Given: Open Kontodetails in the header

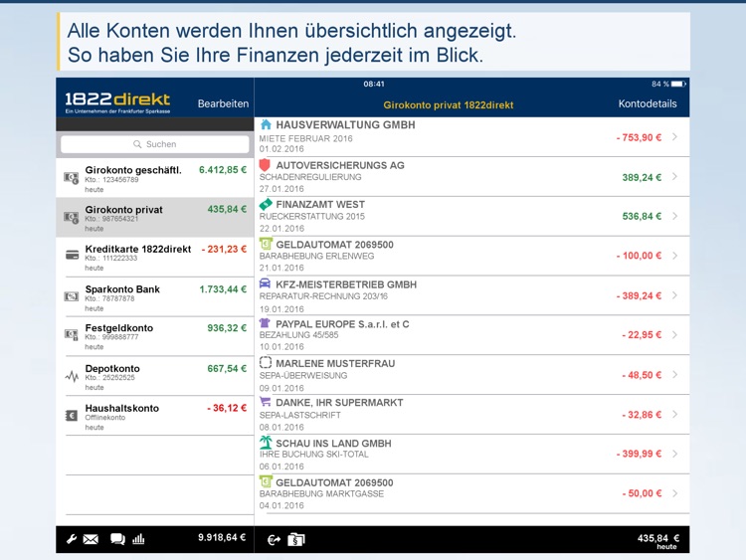Looking at the screenshot, I should 647,103.
